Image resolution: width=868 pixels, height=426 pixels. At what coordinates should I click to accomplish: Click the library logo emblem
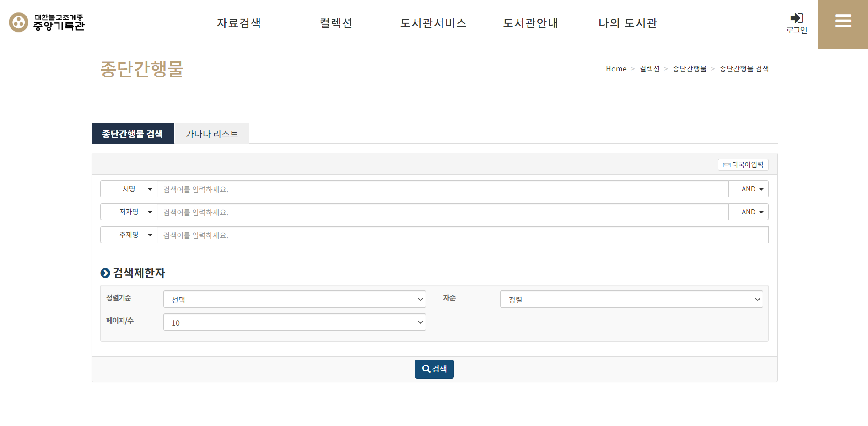point(19,22)
